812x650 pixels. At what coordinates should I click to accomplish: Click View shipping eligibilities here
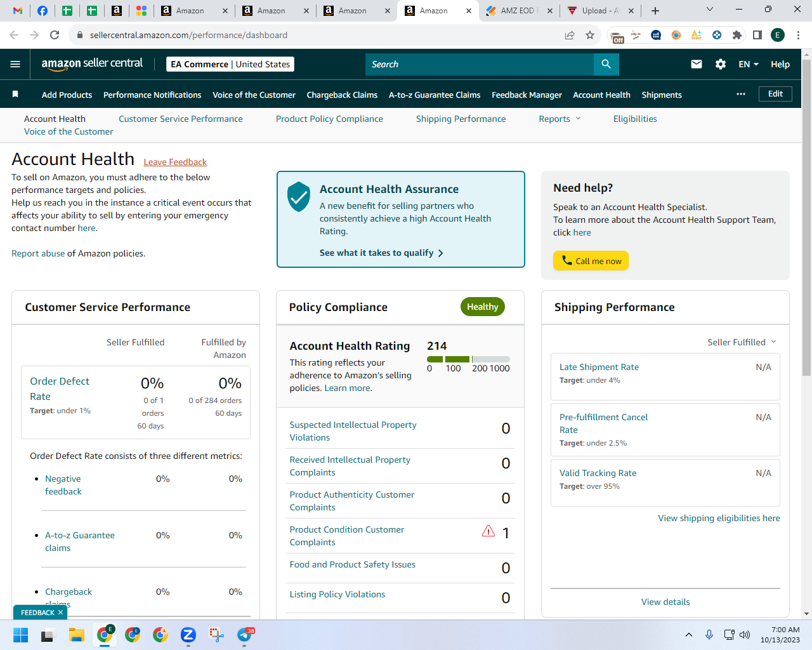pyautogui.click(x=719, y=518)
